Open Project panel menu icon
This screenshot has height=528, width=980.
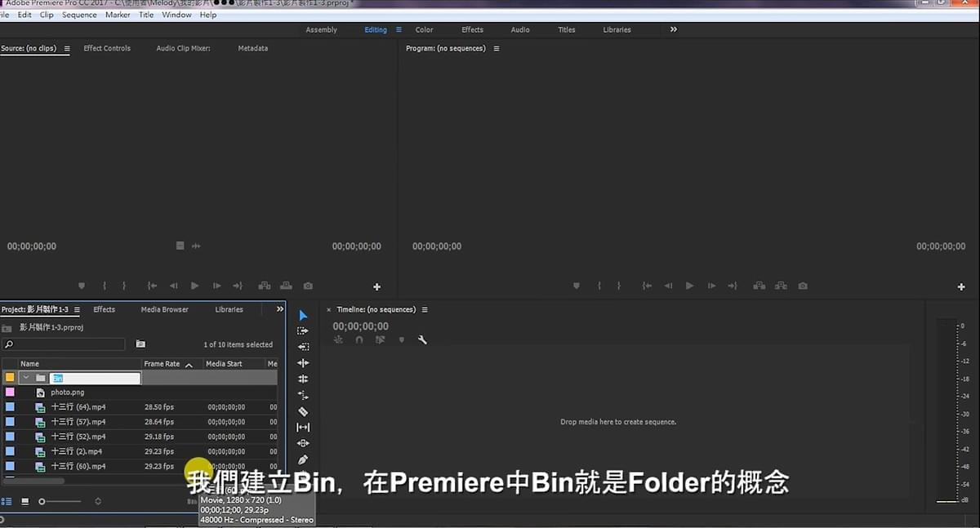78,309
